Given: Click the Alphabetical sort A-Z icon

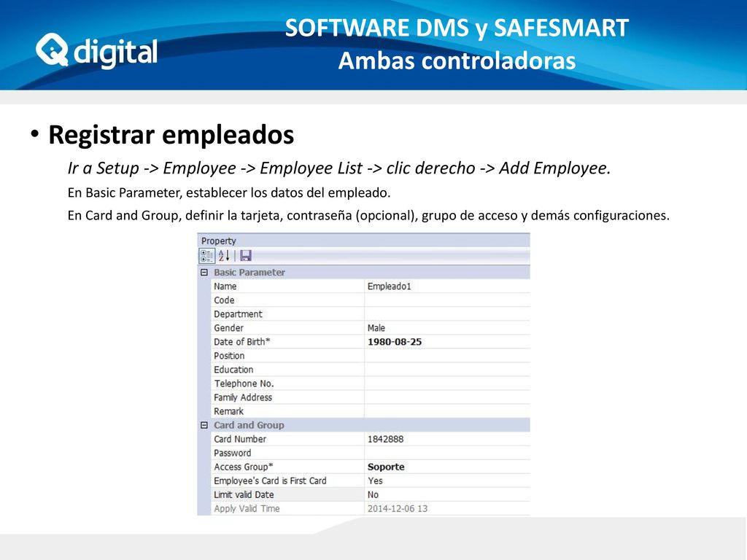Looking at the screenshot, I should coord(224,256).
